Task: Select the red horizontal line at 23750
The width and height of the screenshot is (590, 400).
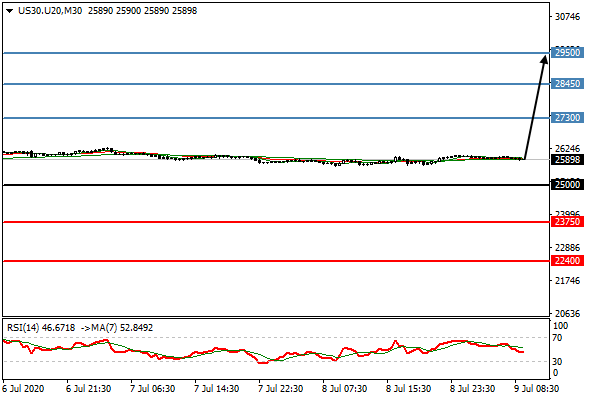Action: [x=277, y=222]
